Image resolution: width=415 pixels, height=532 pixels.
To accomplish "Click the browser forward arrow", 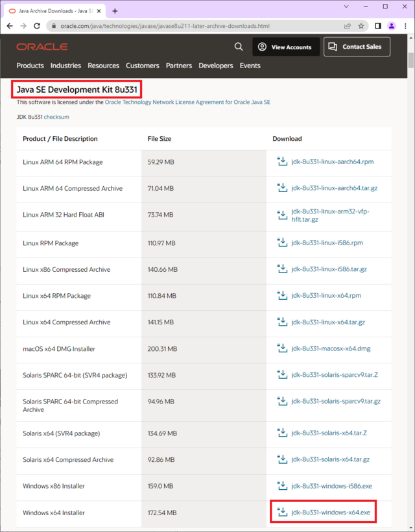I will point(23,26).
